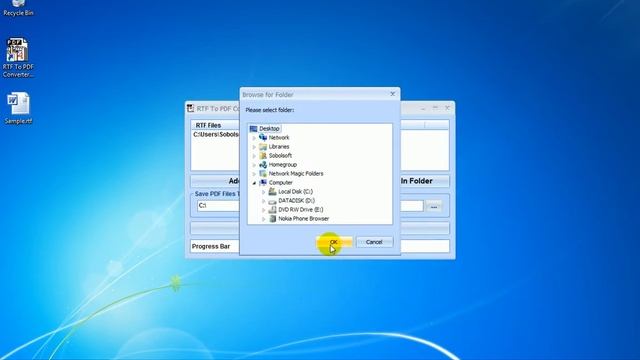Select Nokia Phone Browser label
This screenshot has width=640, height=360.
point(303,218)
